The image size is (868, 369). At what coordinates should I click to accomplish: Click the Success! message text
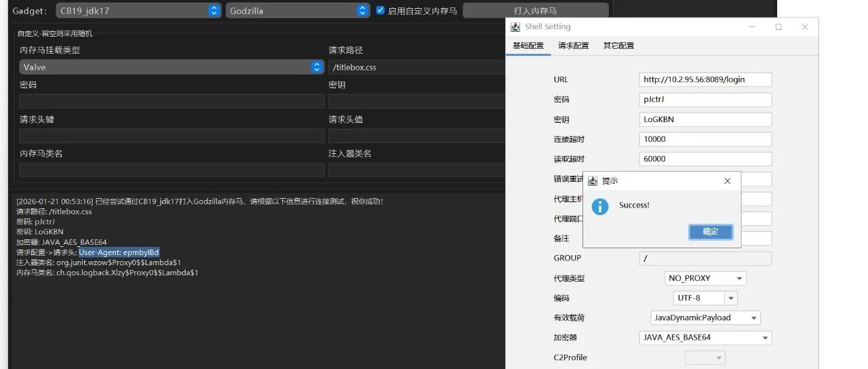pos(634,206)
